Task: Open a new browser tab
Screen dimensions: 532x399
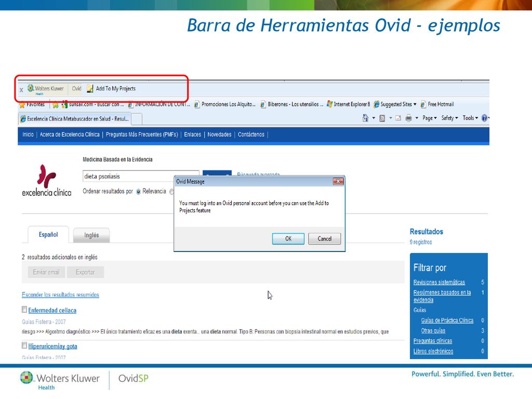Action: point(137,119)
